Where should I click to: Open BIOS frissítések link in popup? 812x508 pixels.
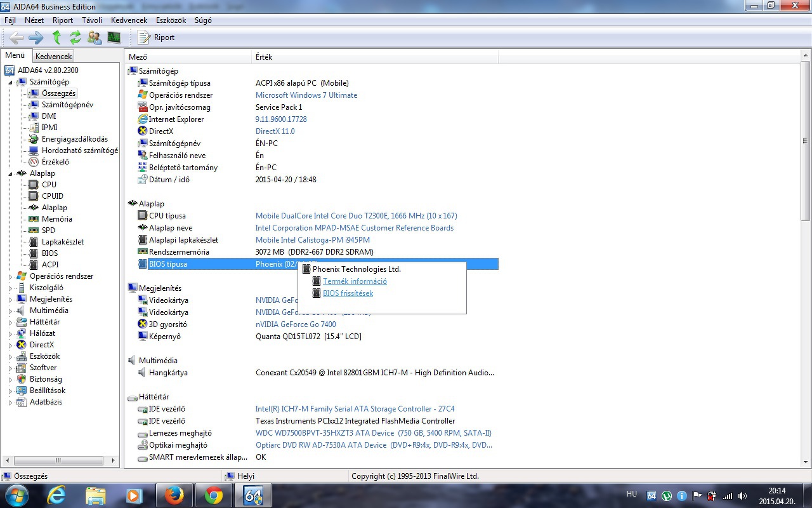pos(348,293)
